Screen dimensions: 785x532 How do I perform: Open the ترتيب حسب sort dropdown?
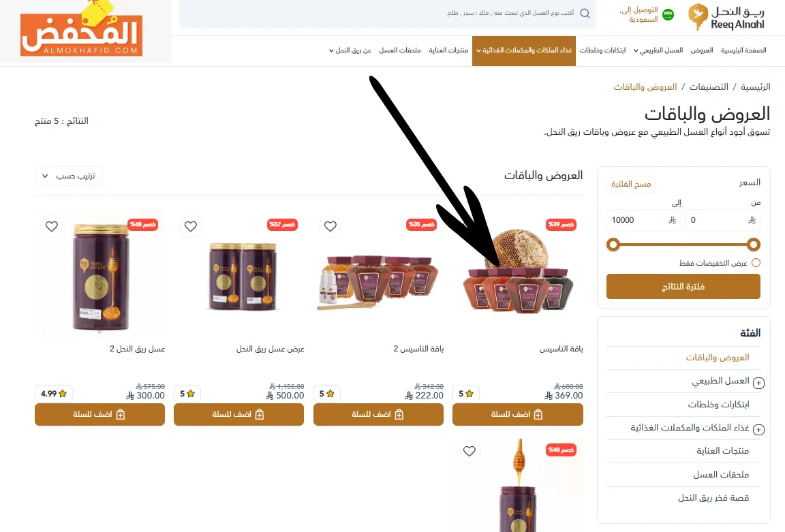coord(69,176)
